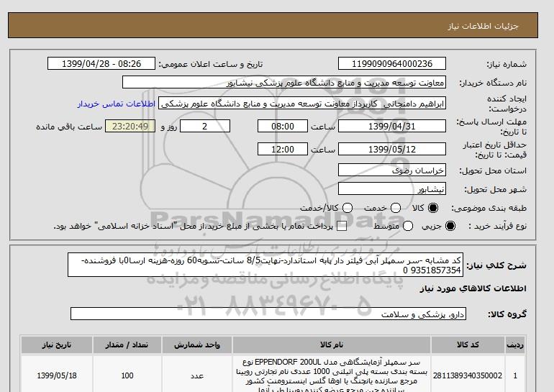Viewport: 554px width, 392px height.
Task: Click the ردیف column header
Action: pyautogui.click(x=515, y=345)
